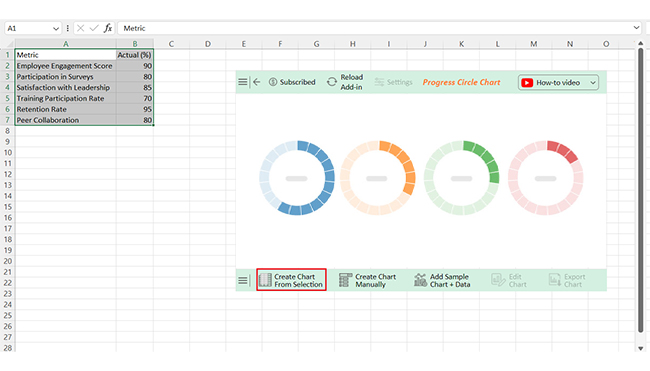Select the Edit Chart option
The width and height of the screenshot is (650, 371).
point(509,280)
